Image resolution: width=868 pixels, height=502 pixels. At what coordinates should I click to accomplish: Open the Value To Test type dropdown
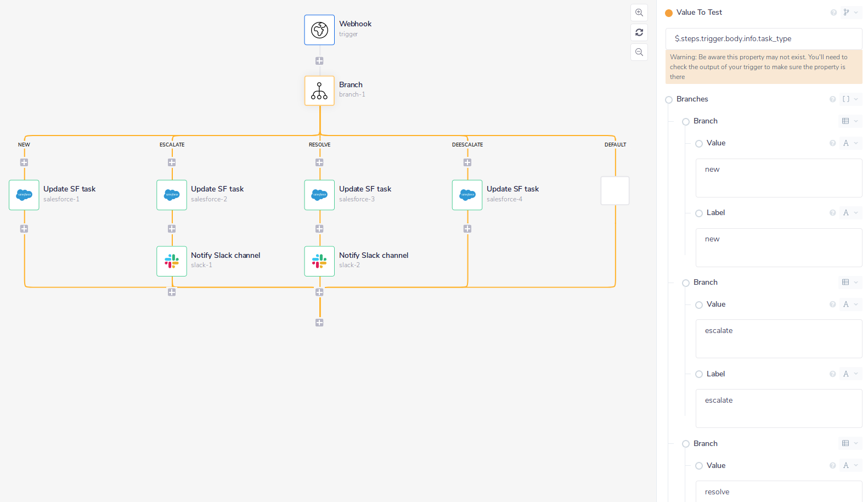[850, 13]
